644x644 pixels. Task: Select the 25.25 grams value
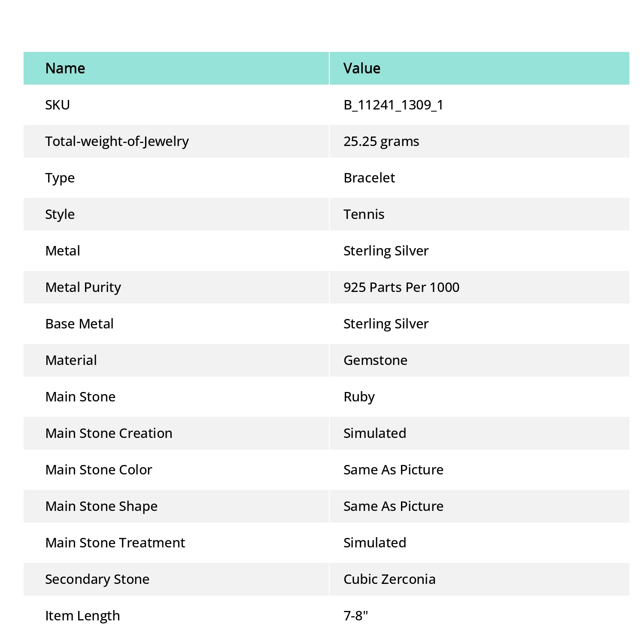pyautogui.click(x=381, y=142)
